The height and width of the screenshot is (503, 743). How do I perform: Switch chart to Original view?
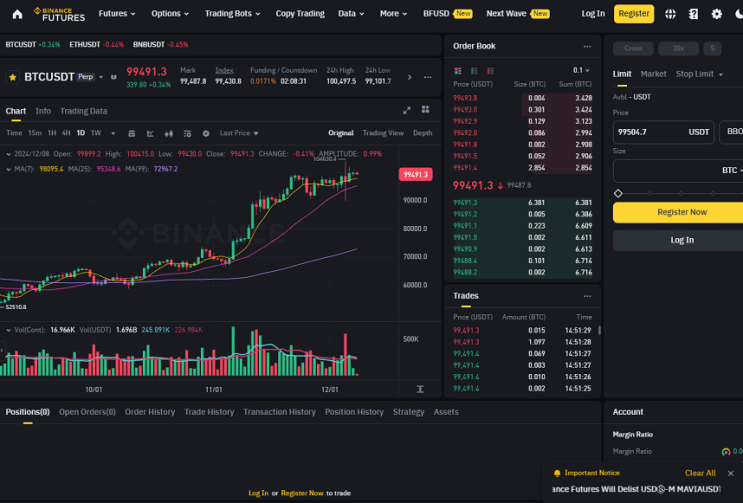point(341,133)
